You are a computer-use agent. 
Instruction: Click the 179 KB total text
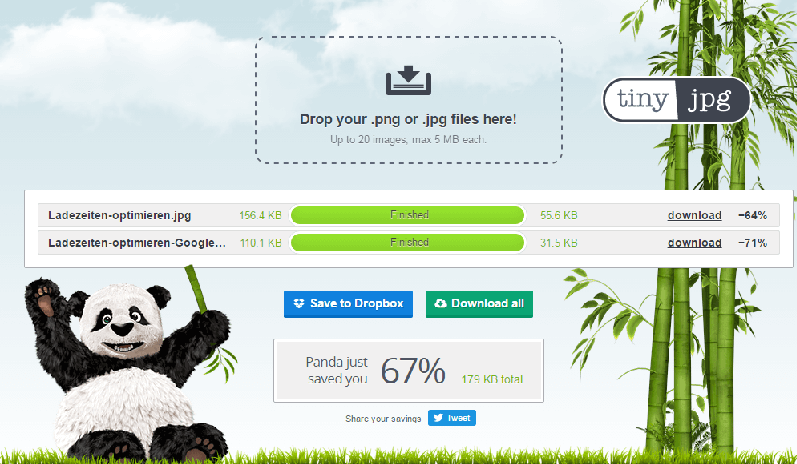tap(492, 379)
